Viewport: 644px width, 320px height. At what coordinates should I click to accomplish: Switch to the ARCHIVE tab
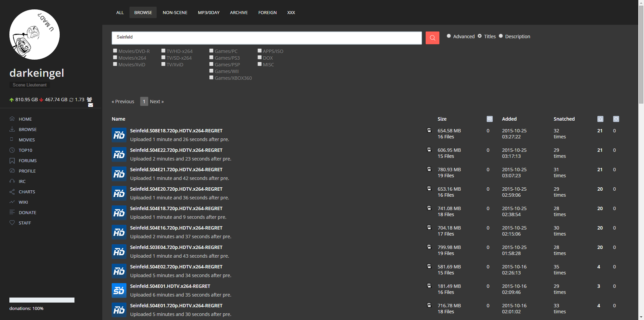click(239, 12)
